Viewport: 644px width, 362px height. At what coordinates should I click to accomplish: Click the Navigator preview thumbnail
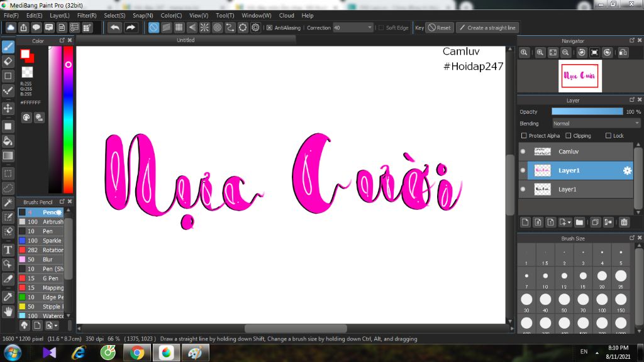580,76
